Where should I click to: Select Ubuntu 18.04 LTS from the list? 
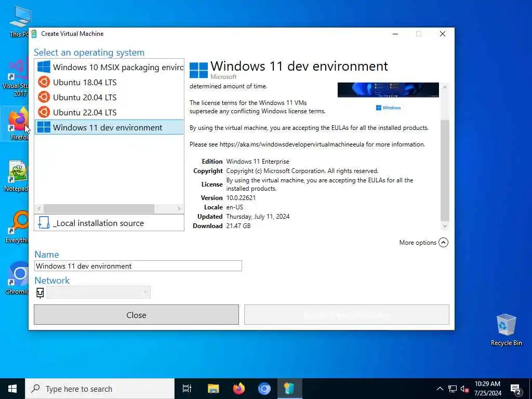pyautogui.click(x=109, y=82)
